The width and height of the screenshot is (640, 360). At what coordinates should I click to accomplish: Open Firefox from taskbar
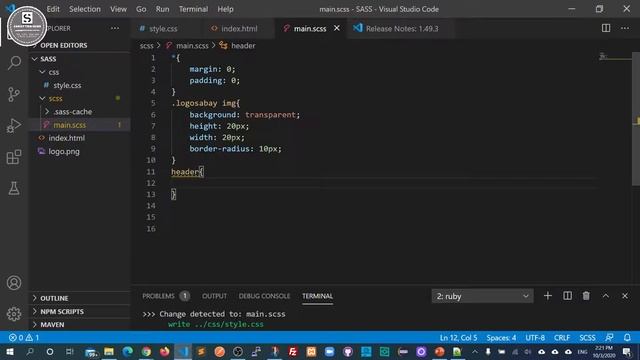(164, 351)
